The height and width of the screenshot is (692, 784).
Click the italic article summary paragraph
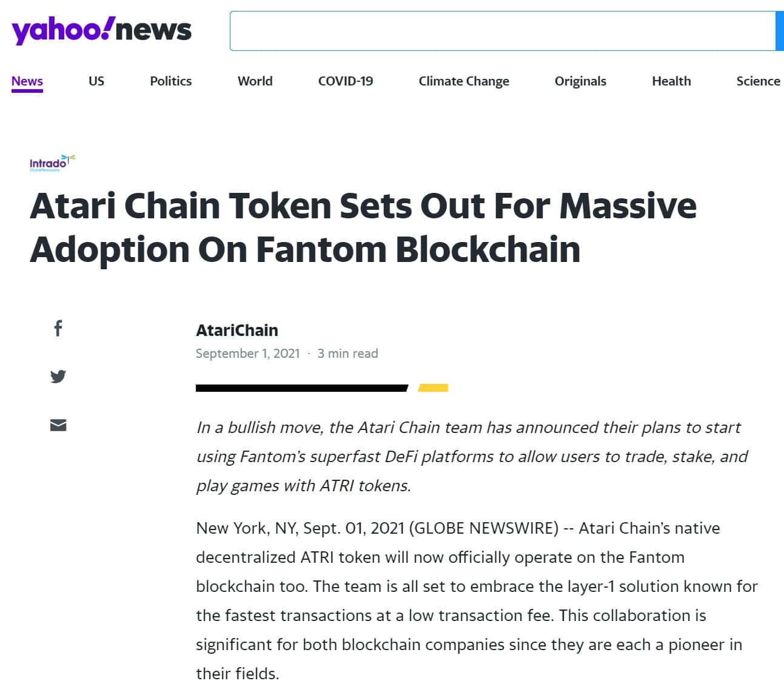tap(472, 457)
